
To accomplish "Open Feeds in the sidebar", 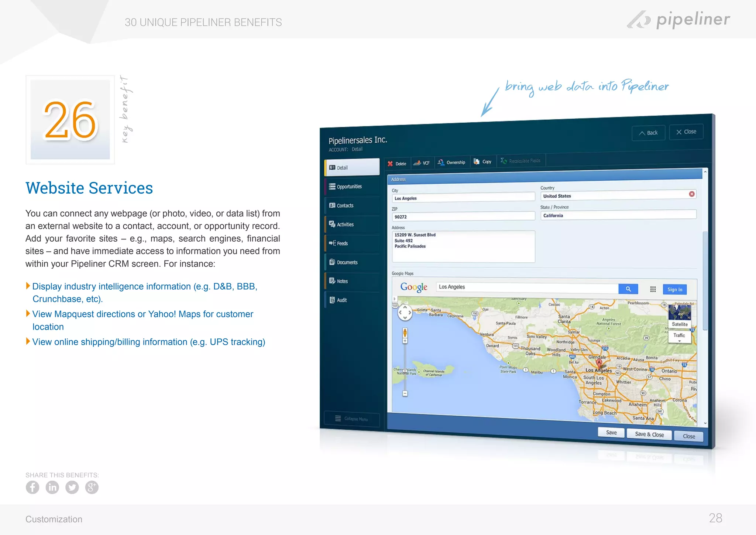I will 352,243.
